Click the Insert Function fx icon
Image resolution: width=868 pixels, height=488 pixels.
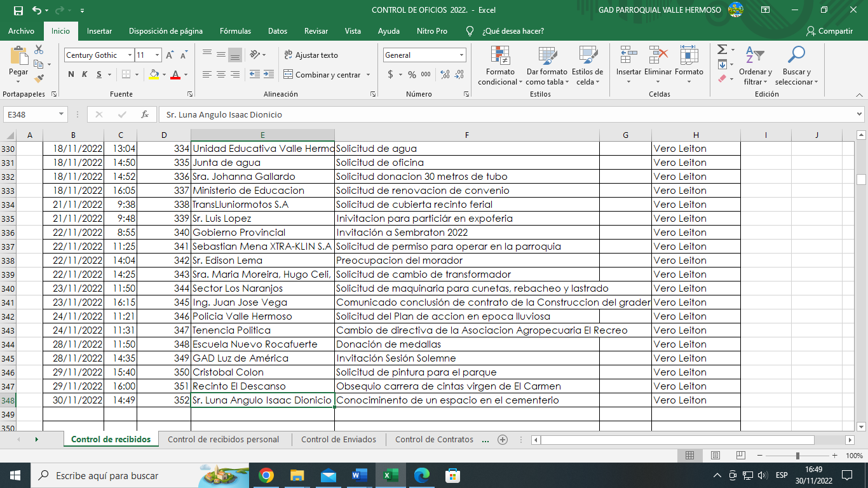(145, 114)
